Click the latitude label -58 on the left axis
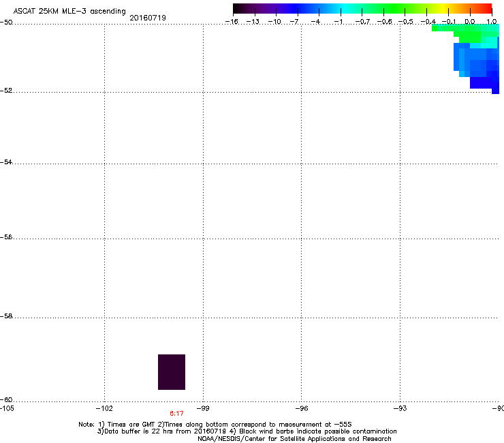 (6, 316)
